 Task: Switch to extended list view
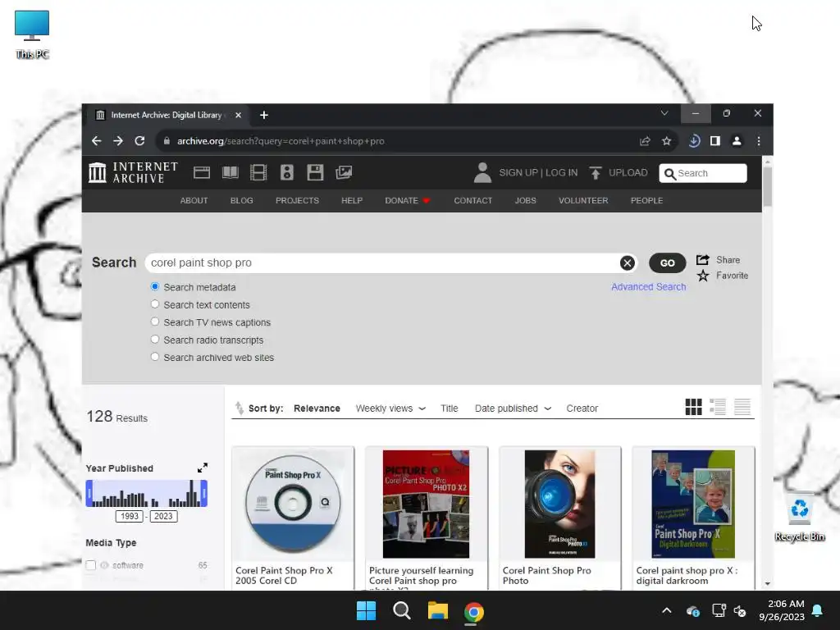coord(717,407)
